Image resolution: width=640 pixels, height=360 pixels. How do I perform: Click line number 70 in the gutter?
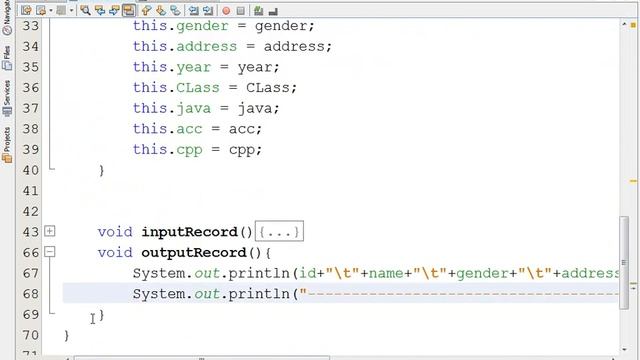31,335
